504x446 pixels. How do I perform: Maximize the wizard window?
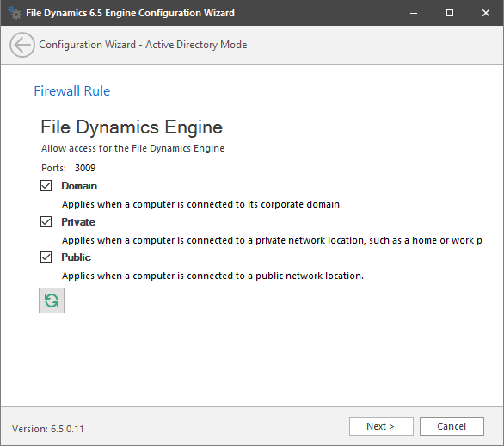pos(450,13)
